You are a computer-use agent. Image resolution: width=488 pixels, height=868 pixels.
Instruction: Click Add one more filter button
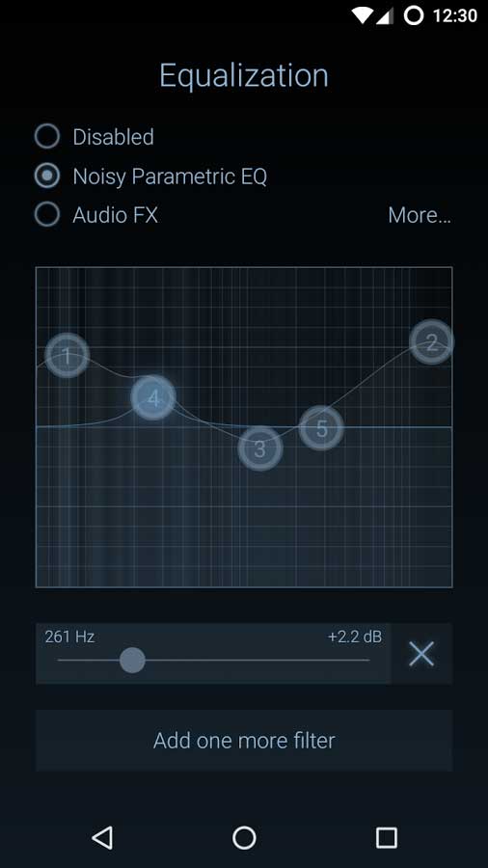pyautogui.click(x=244, y=741)
